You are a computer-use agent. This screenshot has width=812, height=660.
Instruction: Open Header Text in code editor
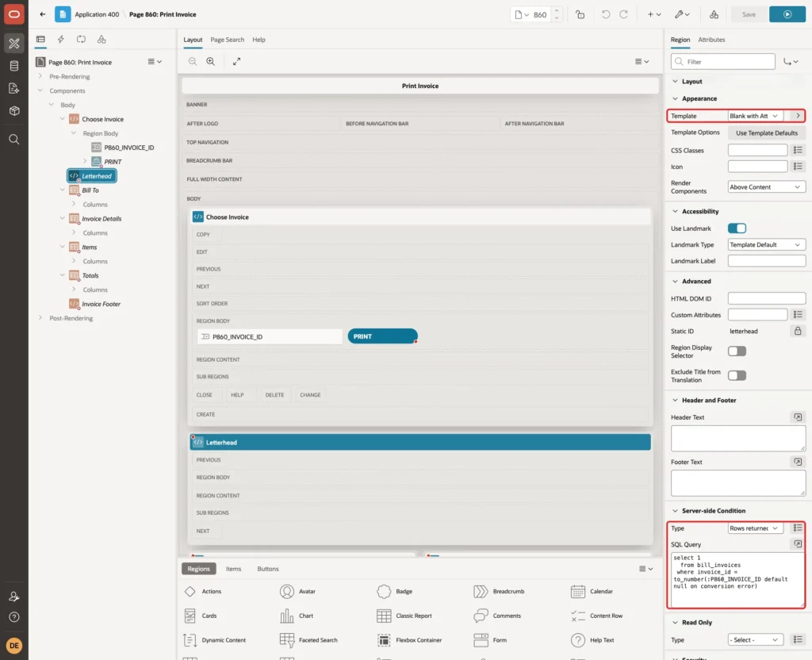point(798,417)
